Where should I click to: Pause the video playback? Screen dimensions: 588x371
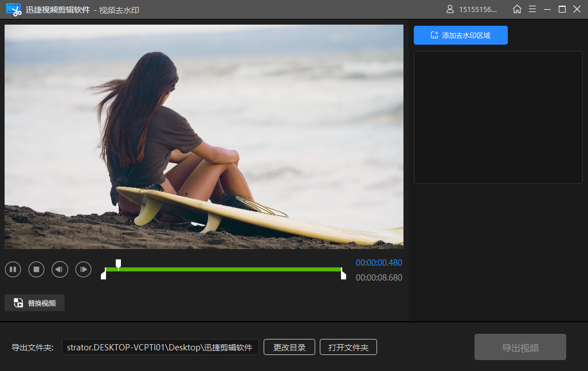(13, 270)
